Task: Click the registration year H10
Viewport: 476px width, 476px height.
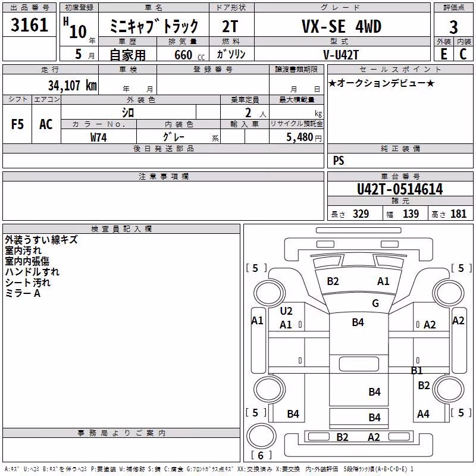Action: [76, 28]
